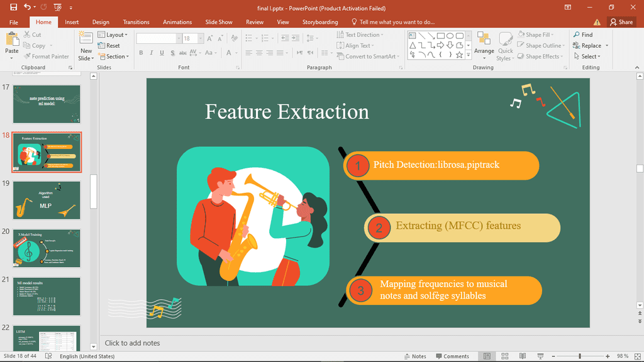
Task: Open the Transitions ribbon tab
Action: [136, 22]
